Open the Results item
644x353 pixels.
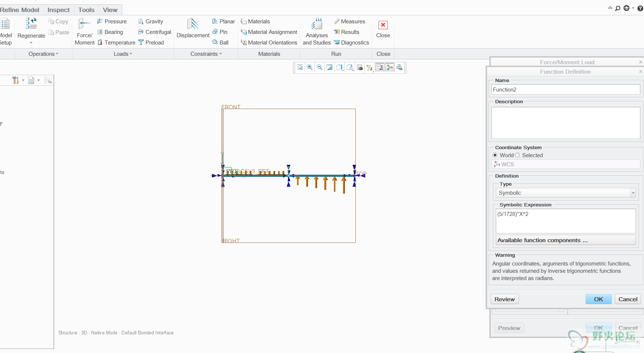[x=347, y=32]
